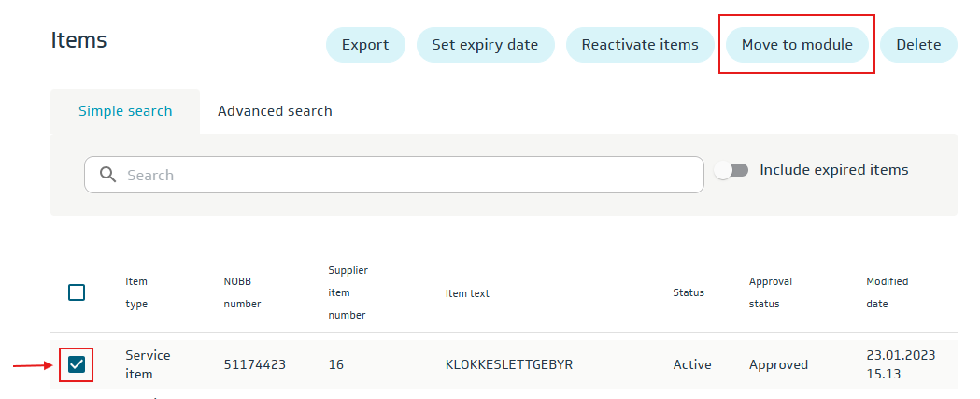Tick the select-all checkbox in table header
The image size is (980, 399).
click(x=77, y=292)
